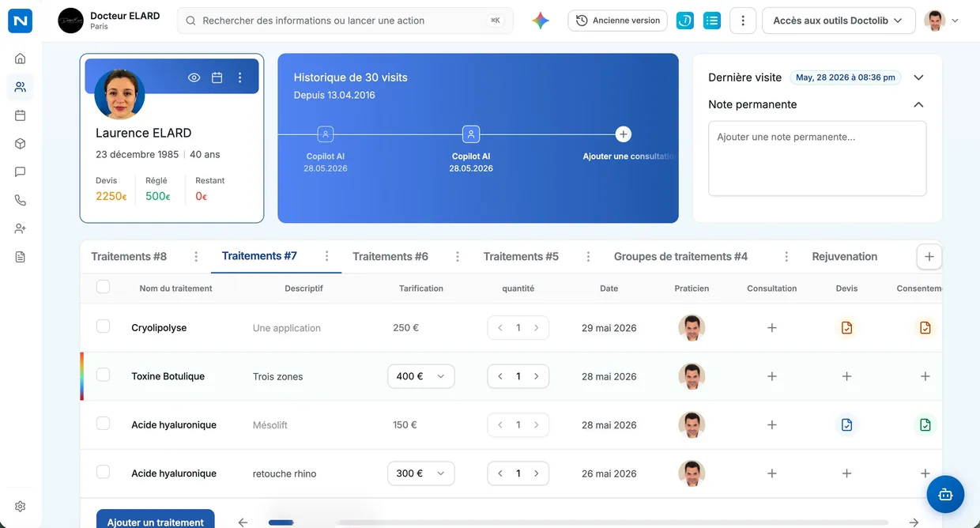The height and width of the screenshot is (528, 980).
Task: Open the phone icon in sidebar
Action: (x=21, y=201)
